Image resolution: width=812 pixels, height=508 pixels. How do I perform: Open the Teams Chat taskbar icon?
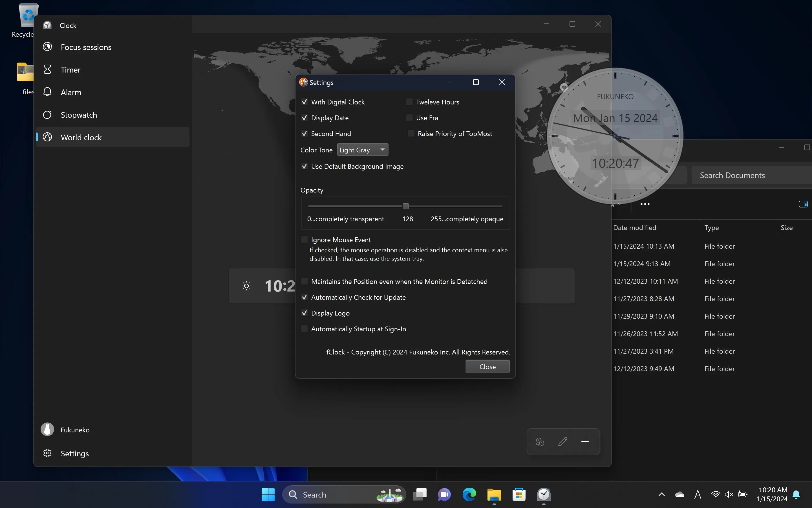444,494
